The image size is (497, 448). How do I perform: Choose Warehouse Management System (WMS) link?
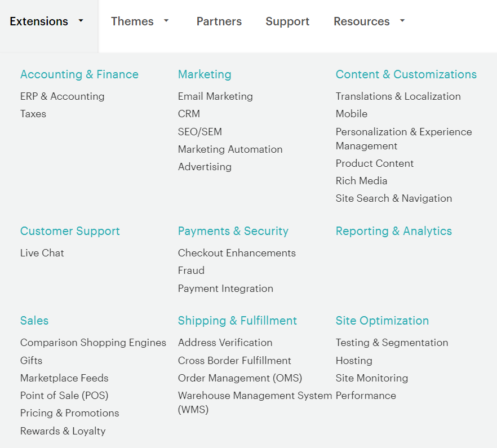pos(255,402)
